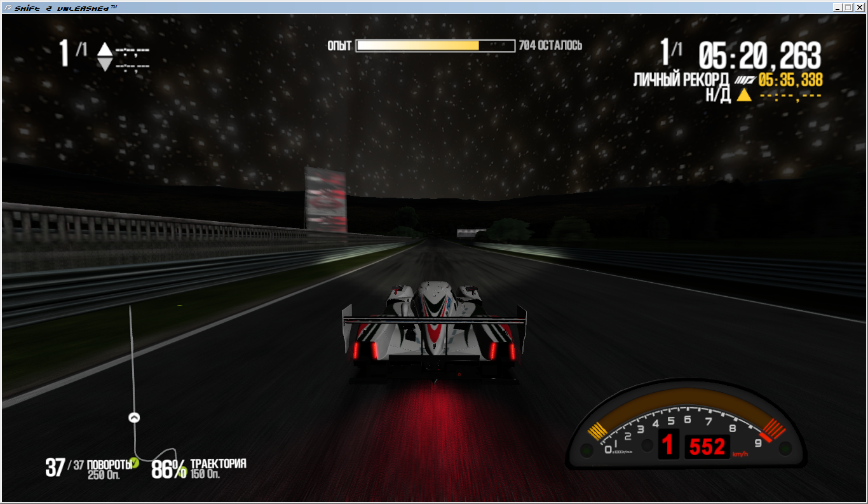Click the Н/Д label
This screenshot has height=504, width=868.
[718, 95]
